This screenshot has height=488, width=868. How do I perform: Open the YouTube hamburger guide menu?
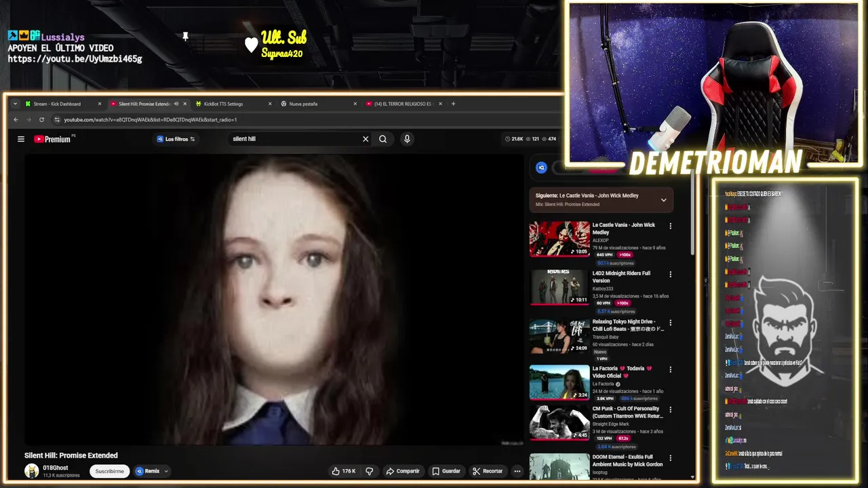pos(21,139)
